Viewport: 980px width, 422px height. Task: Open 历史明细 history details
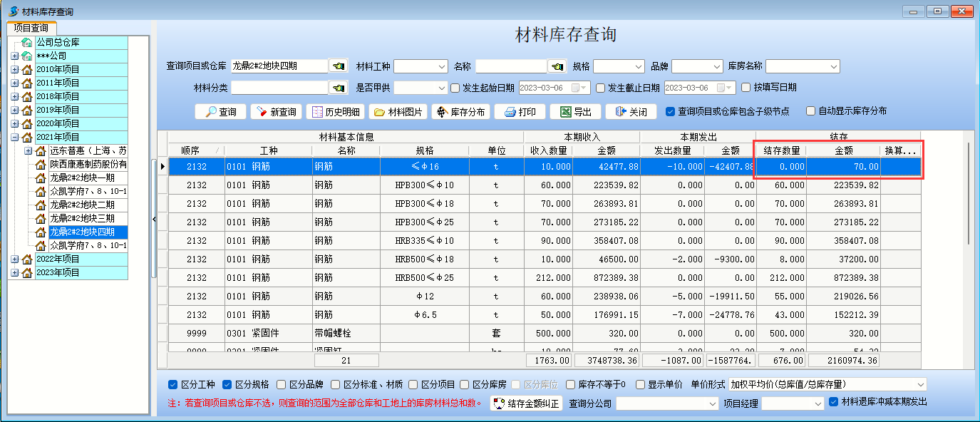pos(335,112)
